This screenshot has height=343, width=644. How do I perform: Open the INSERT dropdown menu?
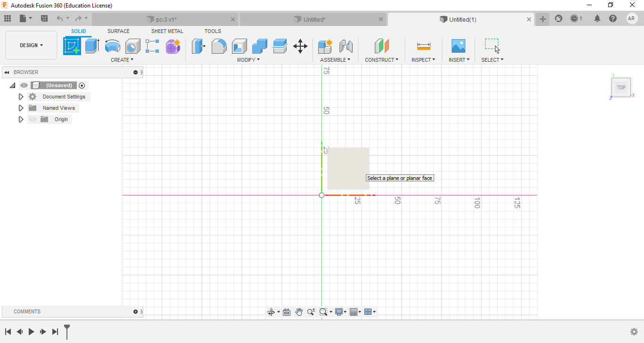pos(459,60)
